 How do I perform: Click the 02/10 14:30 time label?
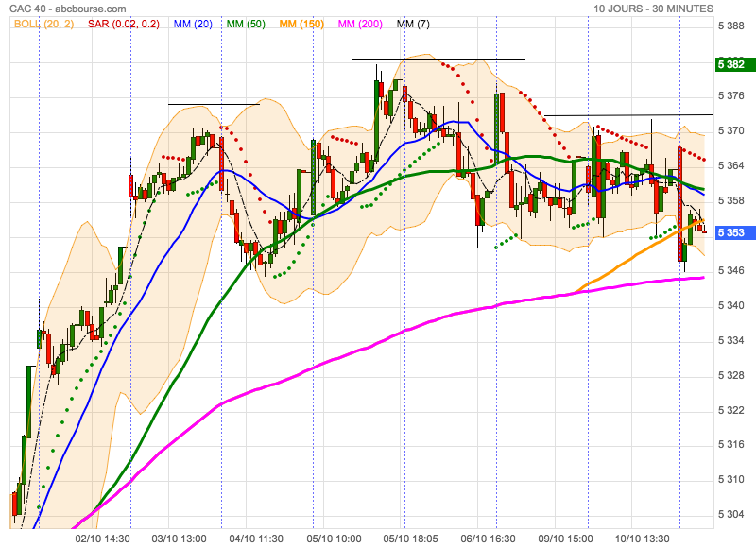click(x=102, y=539)
